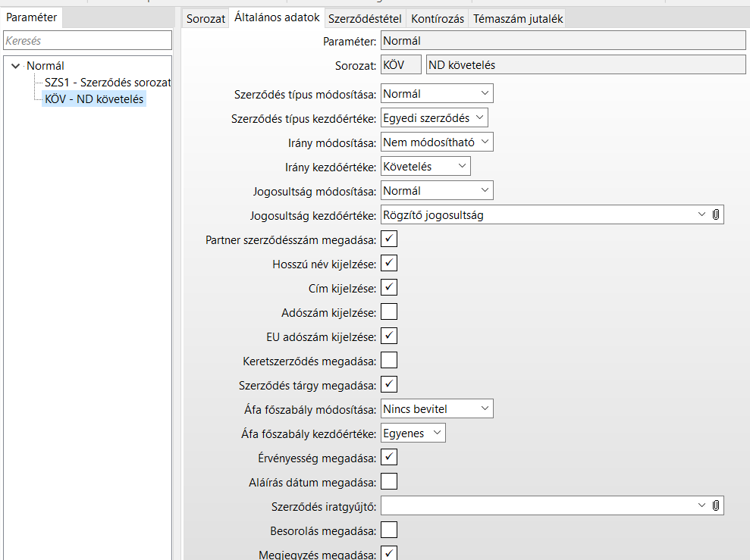
Task: Select SZS1 - Szerződés sorozat tree item
Action: pos(108,82)
